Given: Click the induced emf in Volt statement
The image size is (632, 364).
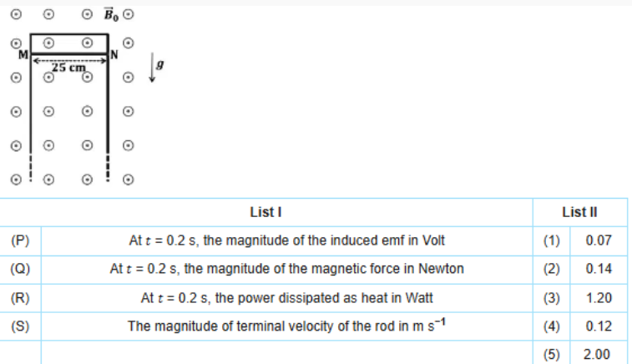Looking at the screenshot, I should tap(286, 240).
